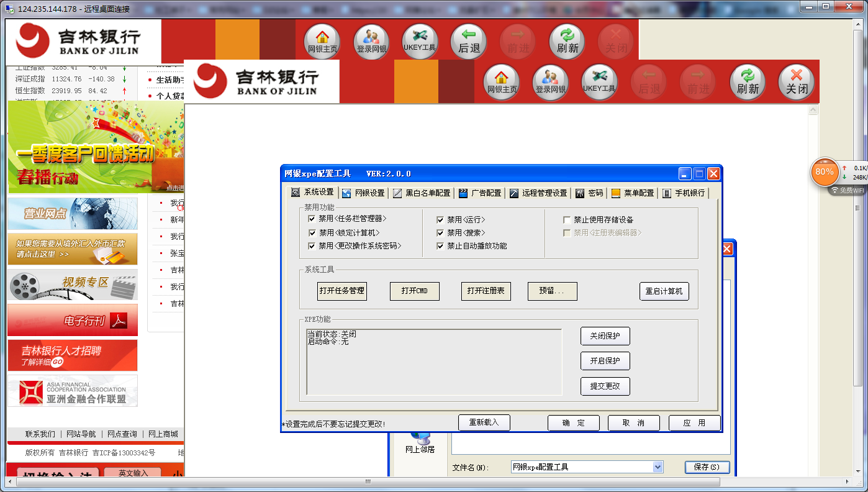Click remote desktop horizontal scrollbar thumb

(369, 482)
